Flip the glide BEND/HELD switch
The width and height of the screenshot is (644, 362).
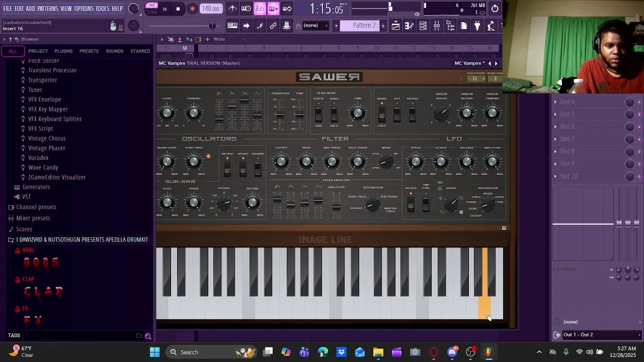tap(334, 115)
